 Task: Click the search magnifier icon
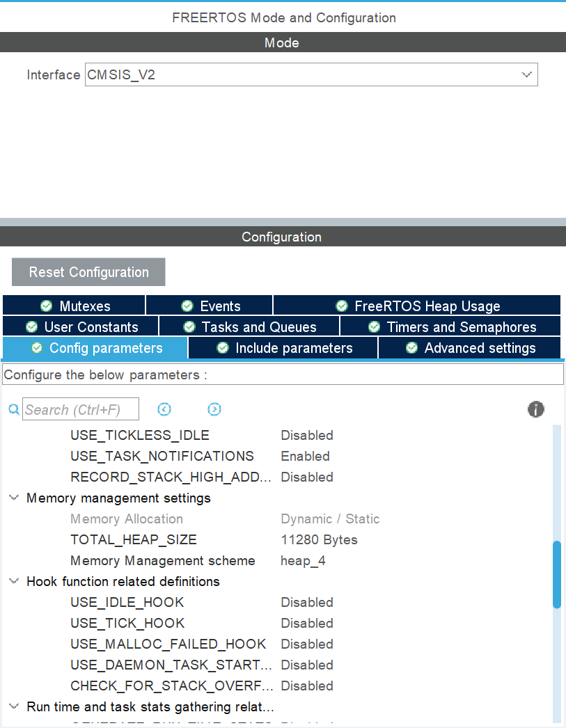(13, 410)
